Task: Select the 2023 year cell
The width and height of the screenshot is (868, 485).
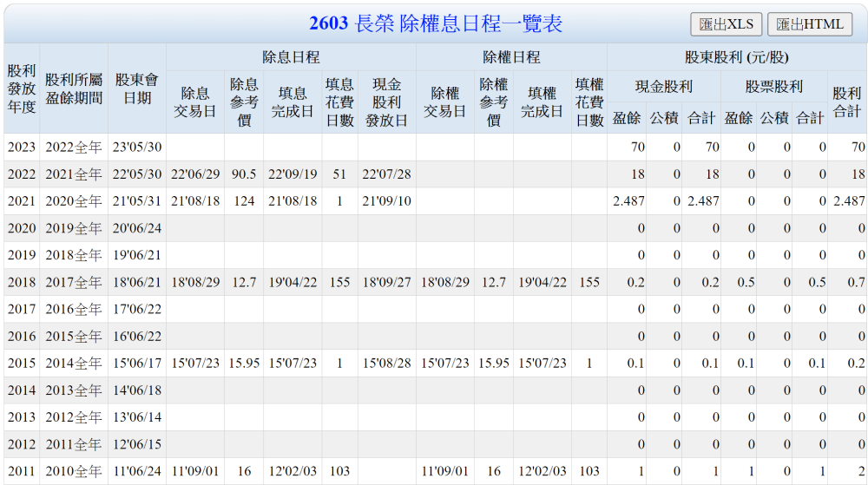Action: 22,147
